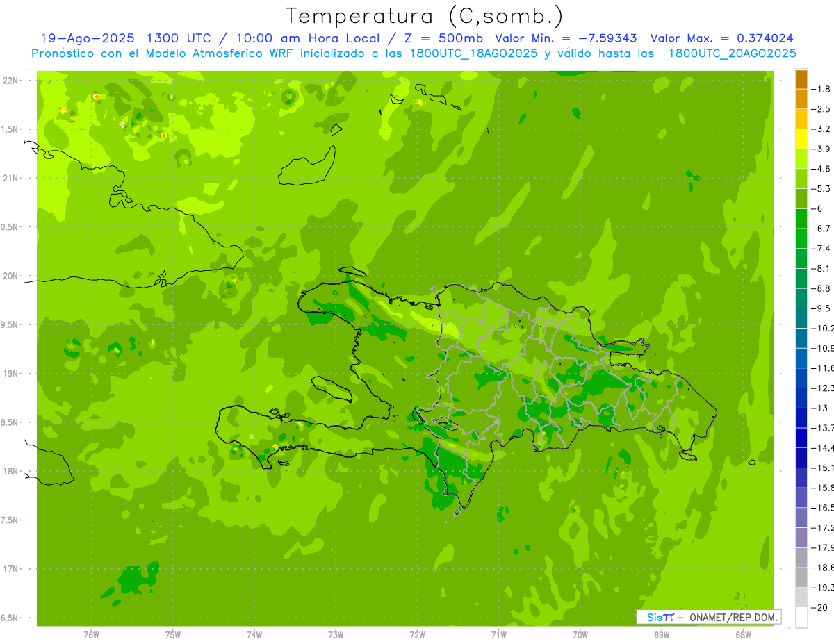Click the '70W' longitude label

coord(580,636)
